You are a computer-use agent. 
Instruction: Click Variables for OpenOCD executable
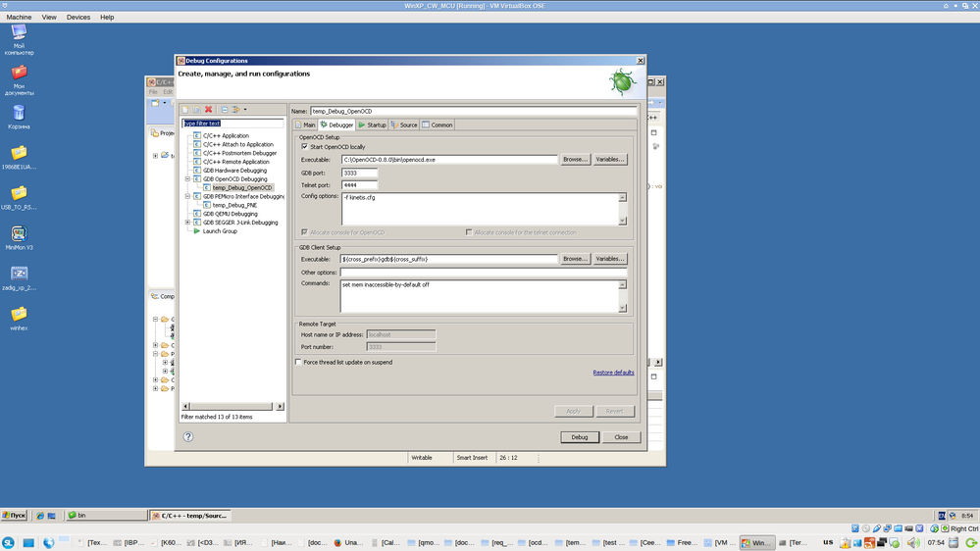pyautogui.click(x=609, y=160)
